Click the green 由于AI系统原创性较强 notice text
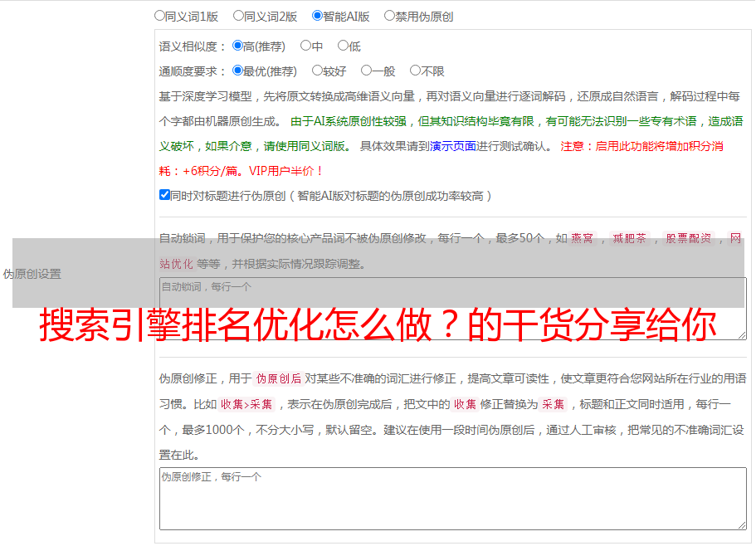This screenshot has width=756, height=546. (x=349, y=121)
